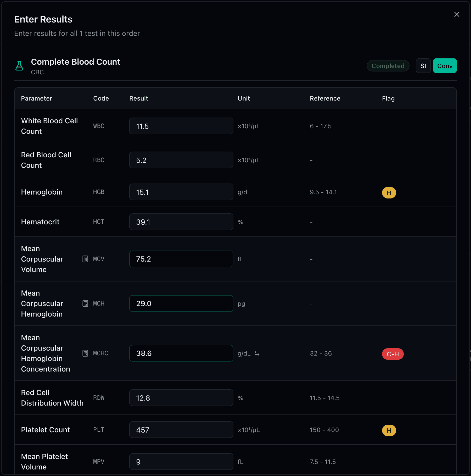Edit the Hematocrit result value

pyautogui.click(x=181, y=222)
